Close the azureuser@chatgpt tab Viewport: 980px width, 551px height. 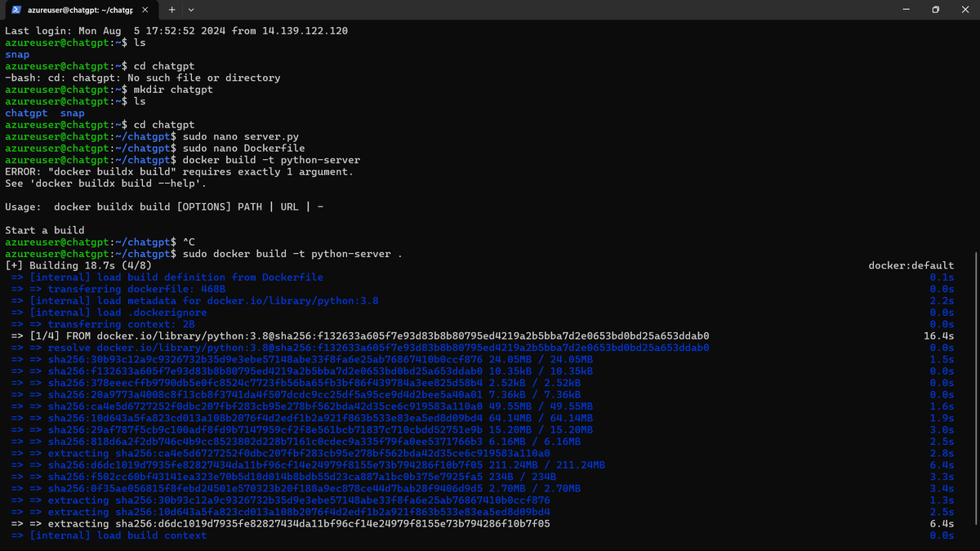(x=145, y=10)
